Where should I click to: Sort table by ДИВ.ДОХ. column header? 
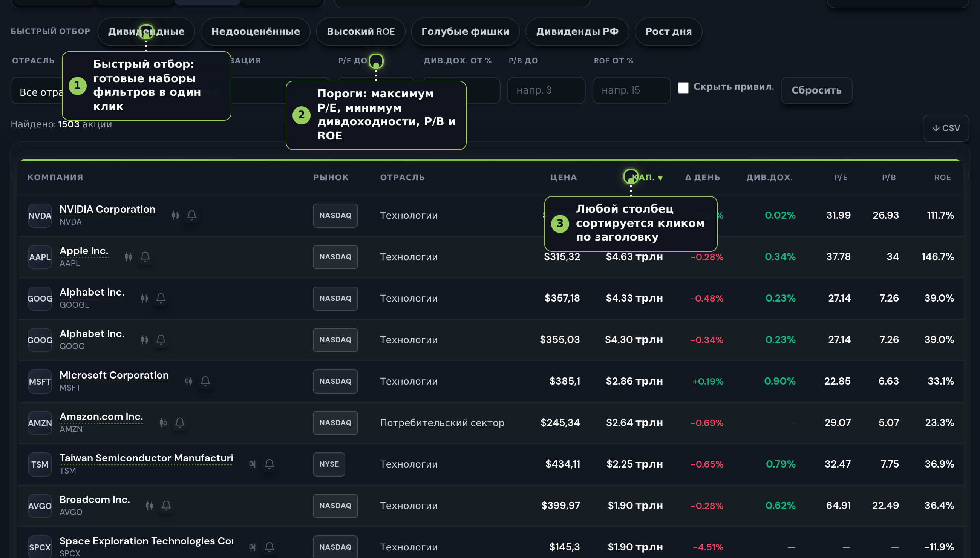tap(769, 178)
